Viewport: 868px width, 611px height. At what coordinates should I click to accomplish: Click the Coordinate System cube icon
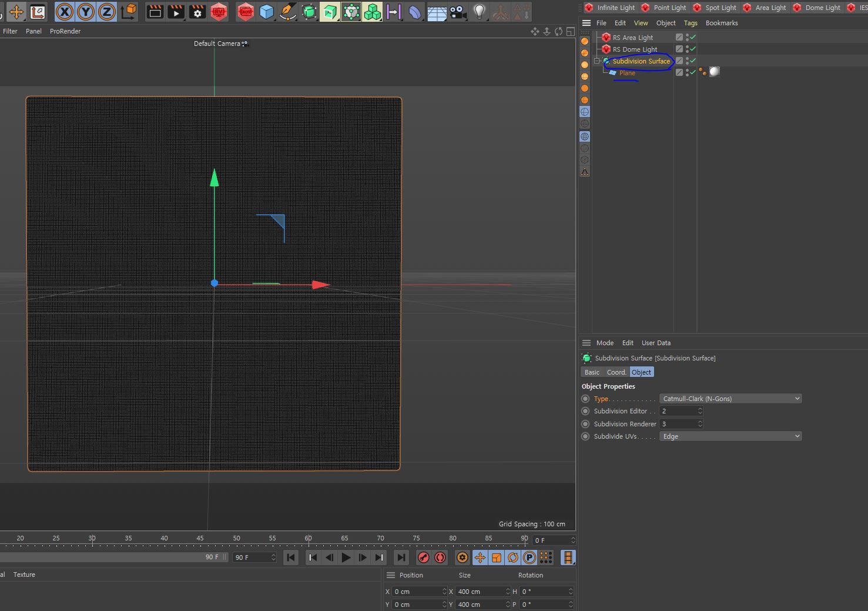[128, 12]
